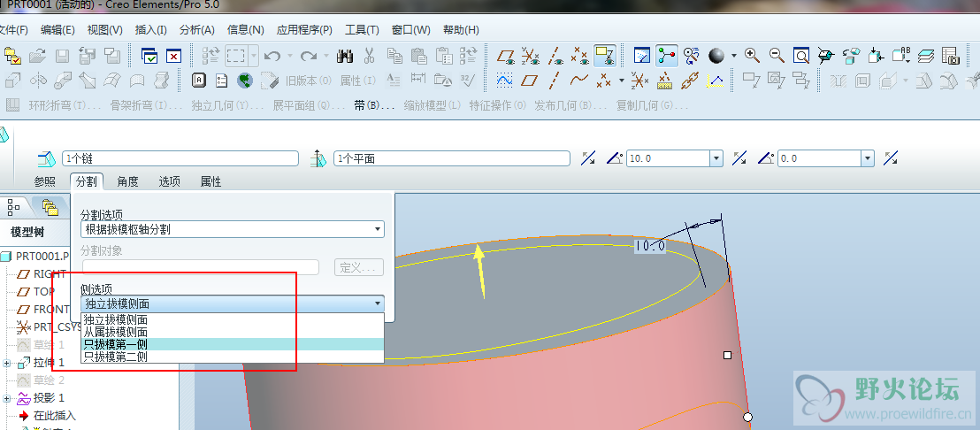Open the 侧选项 dropdown

coord(233,304)
